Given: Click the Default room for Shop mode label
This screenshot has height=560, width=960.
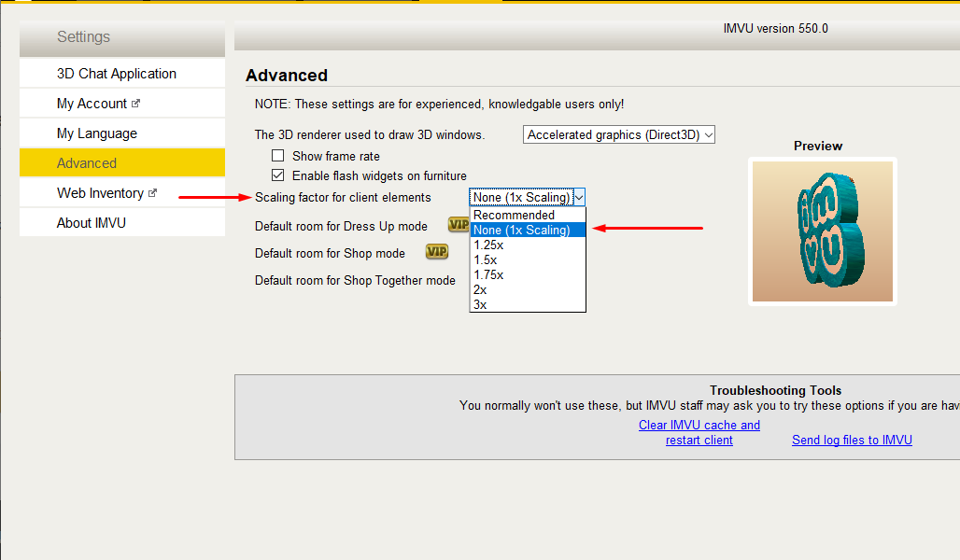Looking at the screenshot, I should point(330,253).
